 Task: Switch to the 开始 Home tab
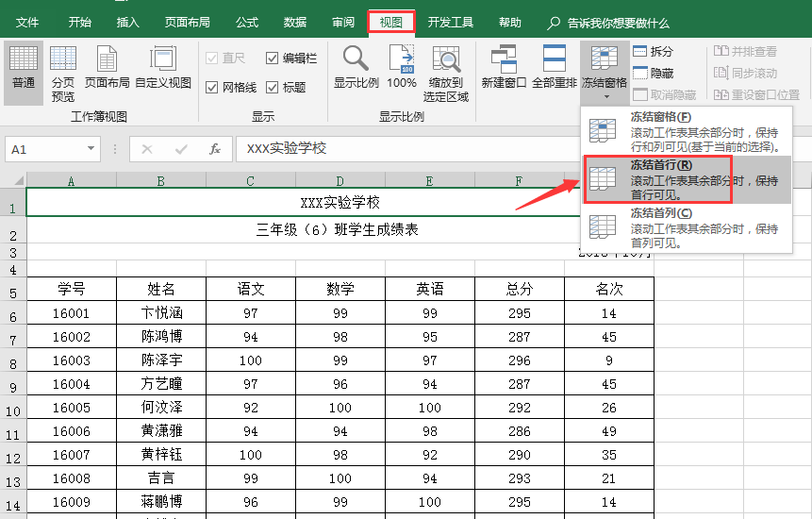click(80, 23)
